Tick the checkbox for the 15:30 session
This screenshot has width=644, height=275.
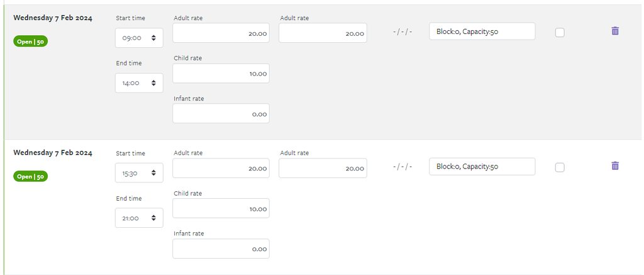coord(560,167)
